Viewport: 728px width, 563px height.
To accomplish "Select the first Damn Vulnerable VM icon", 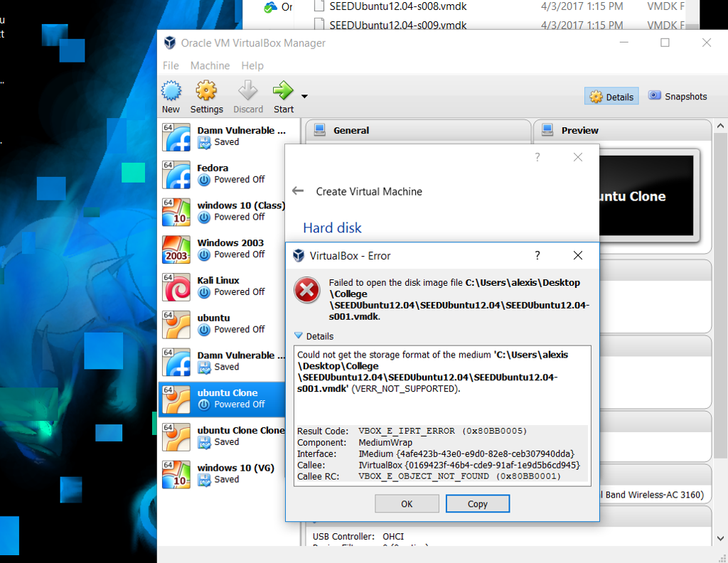I will click(x=176, y=137).
